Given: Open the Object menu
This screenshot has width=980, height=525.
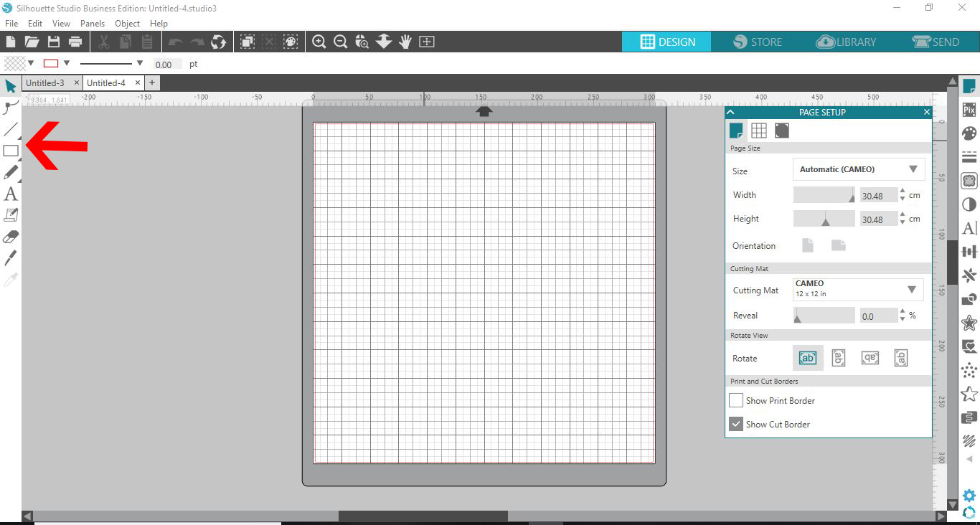Looking at the screenshot, I should [x=127, y=23].
